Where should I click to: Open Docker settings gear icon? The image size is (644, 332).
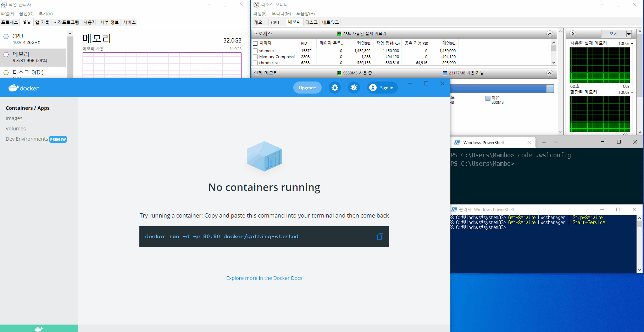(335, 88)
